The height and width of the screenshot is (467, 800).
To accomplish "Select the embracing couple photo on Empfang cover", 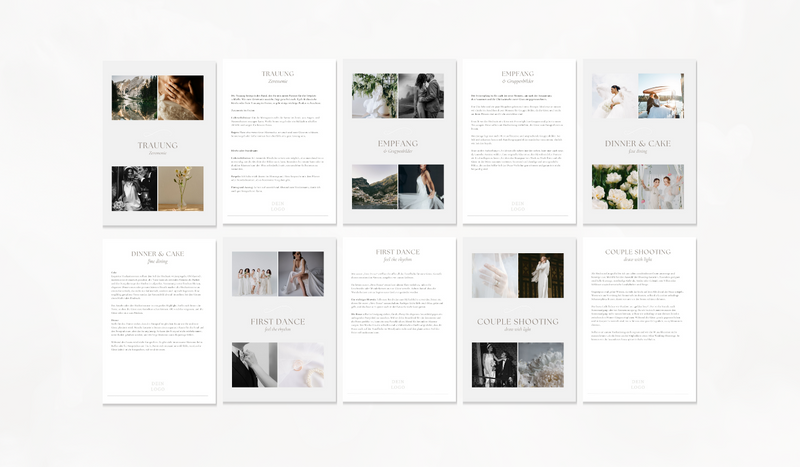I will [x=421, y=97].
